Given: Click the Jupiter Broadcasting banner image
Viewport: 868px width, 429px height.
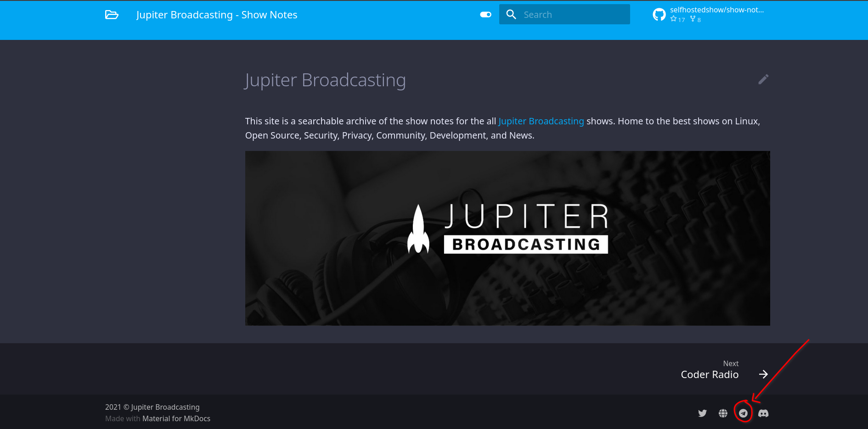Looking at the screenshot, I should [507, 238].
